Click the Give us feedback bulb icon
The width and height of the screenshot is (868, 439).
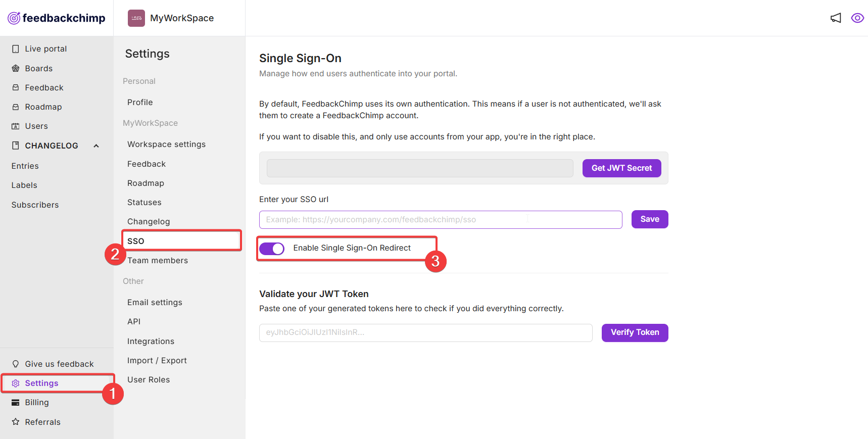point(16,364)
